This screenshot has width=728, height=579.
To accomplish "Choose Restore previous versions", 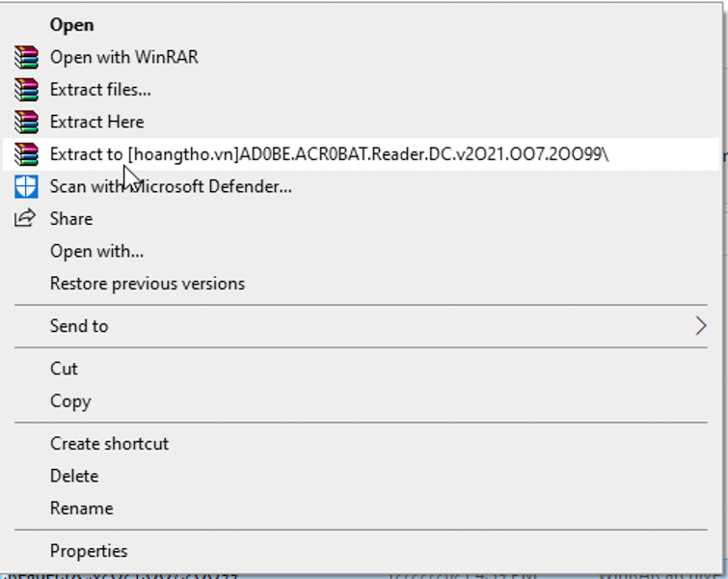I will point(147,284).
